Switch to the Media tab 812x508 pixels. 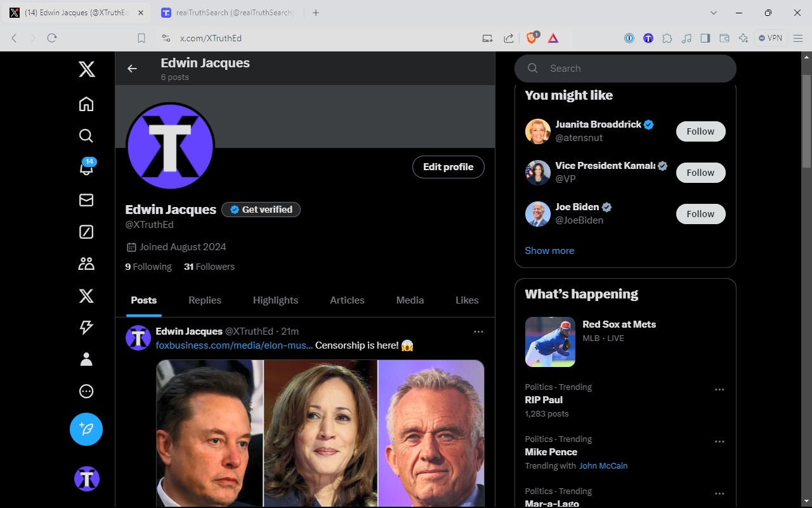[410, 300]
